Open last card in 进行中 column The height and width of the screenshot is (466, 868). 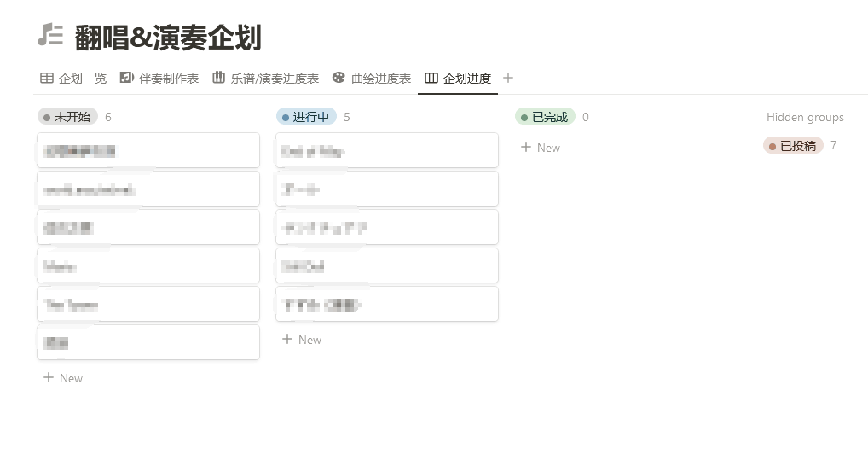point(387,304)
